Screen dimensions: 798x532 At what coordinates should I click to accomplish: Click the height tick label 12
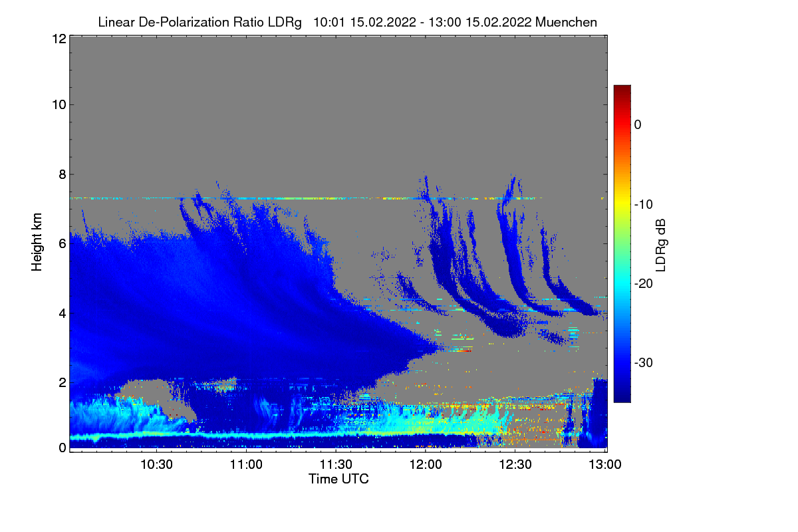tap(59, 39)
